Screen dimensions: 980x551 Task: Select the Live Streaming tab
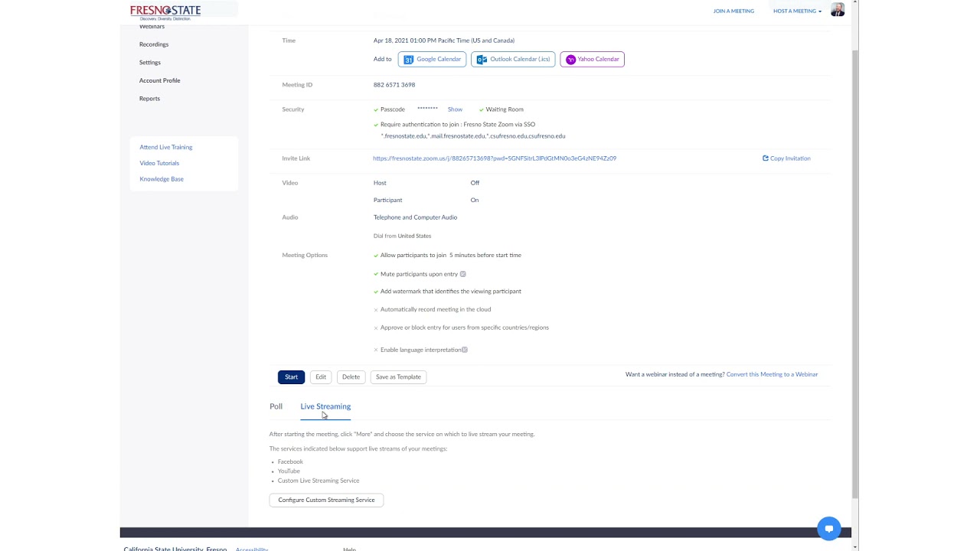pos(325,406)
